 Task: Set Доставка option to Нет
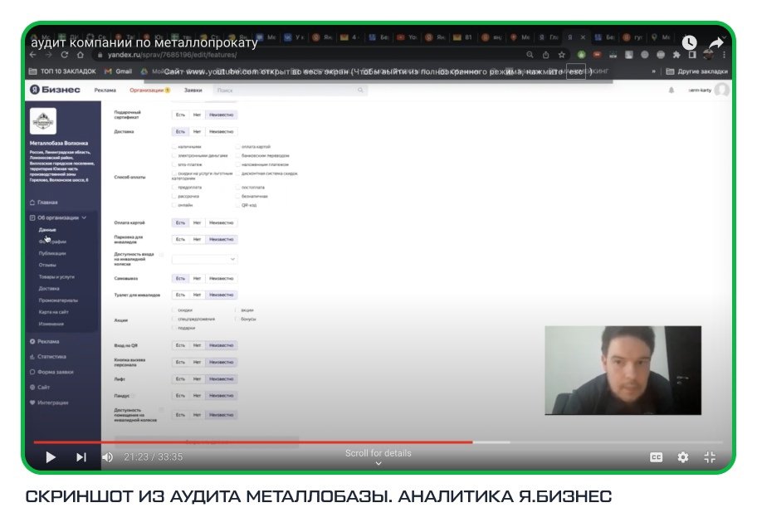point(197,131)
